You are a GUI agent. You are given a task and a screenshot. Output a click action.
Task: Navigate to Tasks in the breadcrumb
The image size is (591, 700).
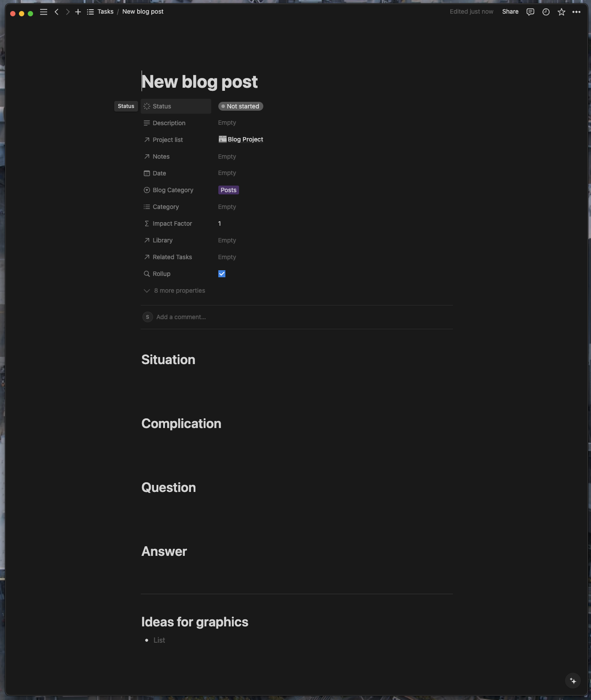pyautogui.click(x=105, y=11)
